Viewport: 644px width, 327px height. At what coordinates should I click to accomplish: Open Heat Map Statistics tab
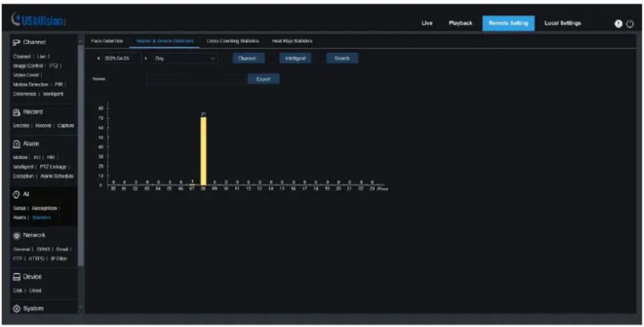(x=292, y=41)
